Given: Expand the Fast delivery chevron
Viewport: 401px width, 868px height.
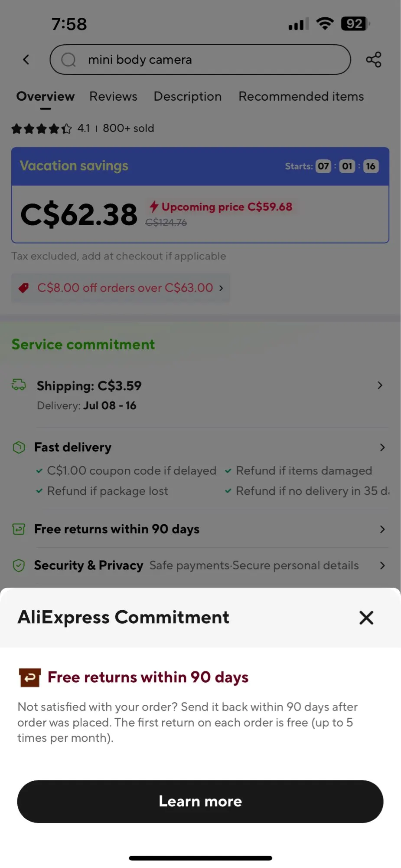Looking at the screenshot, I should coord(382,447).
